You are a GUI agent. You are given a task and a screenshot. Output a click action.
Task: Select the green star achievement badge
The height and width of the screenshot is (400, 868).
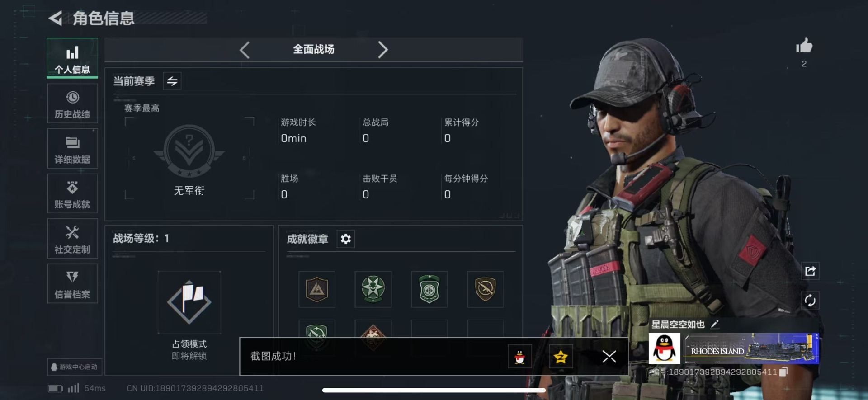373,289
